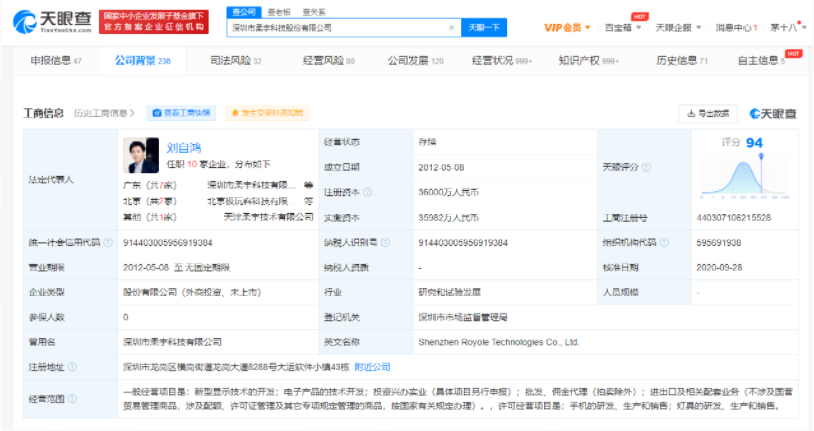Click the registered capital 36000万人民币
This screenshot has height=431, width=814.
(449, 192)
